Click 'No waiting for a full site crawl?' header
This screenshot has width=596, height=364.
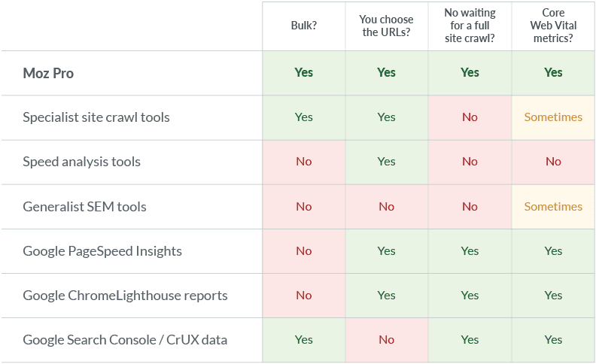point(470,26)
